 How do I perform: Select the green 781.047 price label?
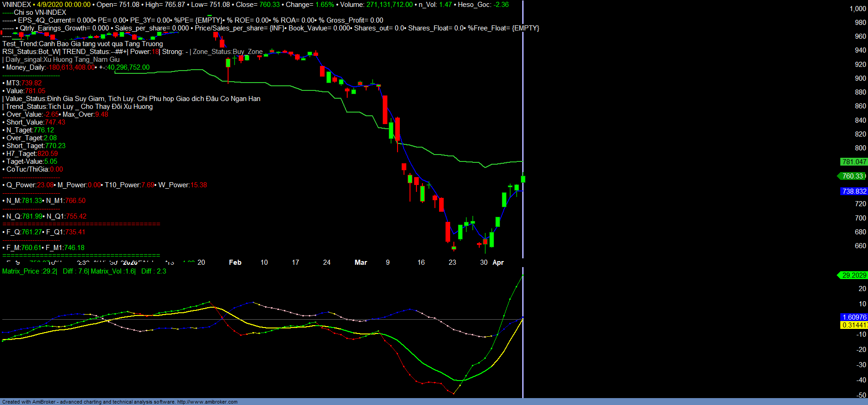854,162
